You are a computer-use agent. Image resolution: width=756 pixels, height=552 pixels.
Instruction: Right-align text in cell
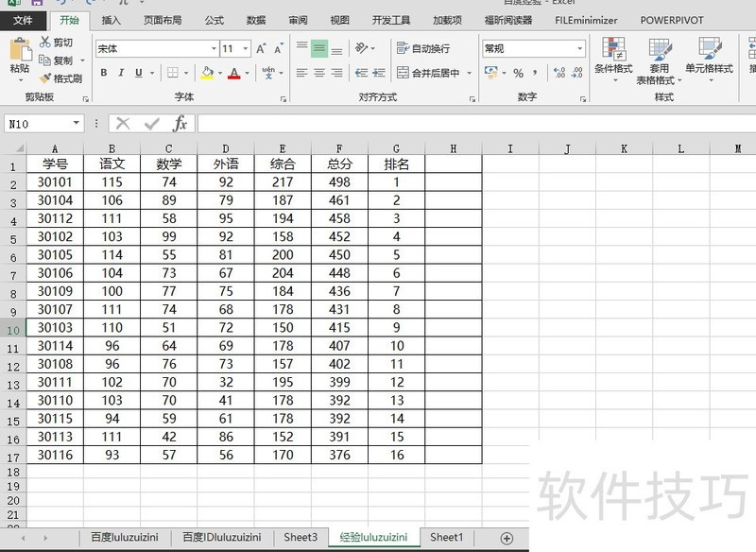[337, 73]
